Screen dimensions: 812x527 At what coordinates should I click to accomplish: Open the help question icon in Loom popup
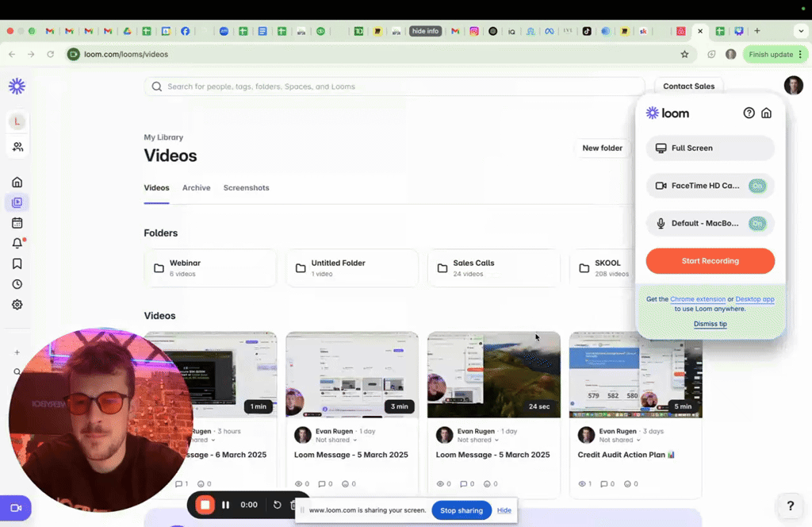pyautogui.click(x=749, y=113)
